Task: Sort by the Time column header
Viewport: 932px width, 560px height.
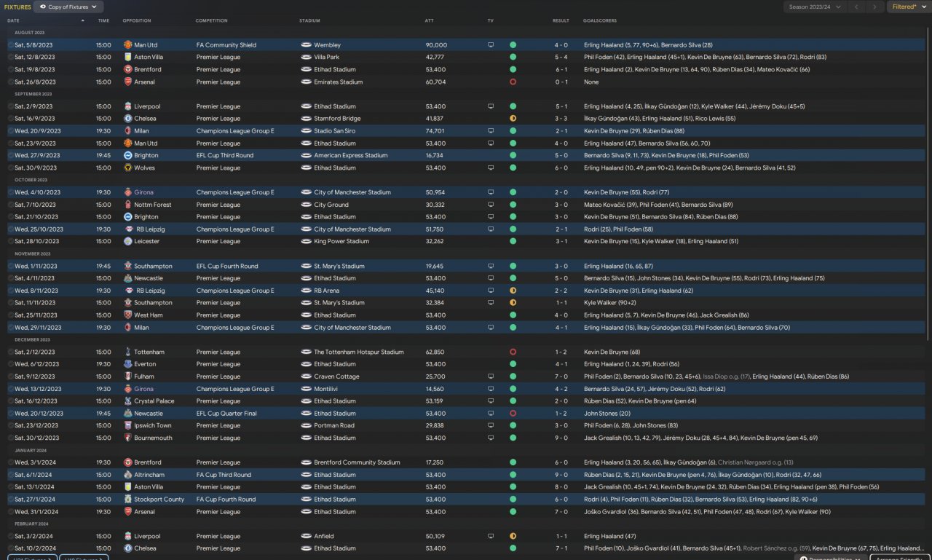Action: click(x=103, y=20)
